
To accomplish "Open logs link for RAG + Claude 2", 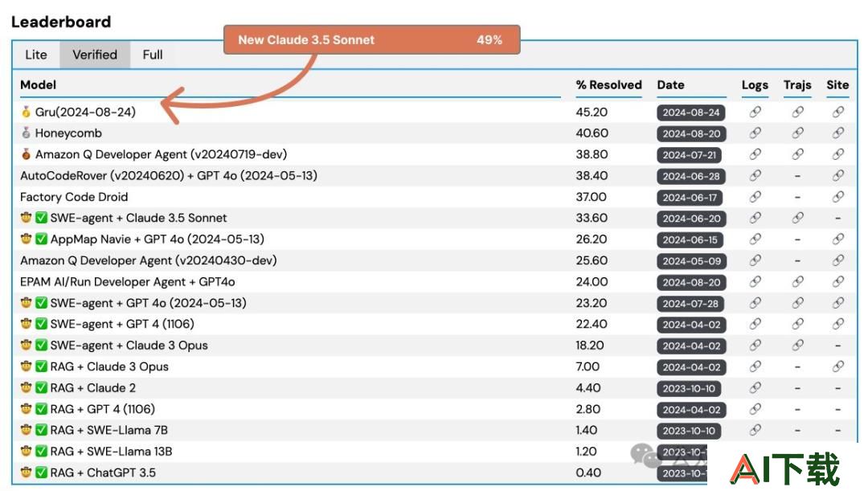I will click(x=755, y=388).
